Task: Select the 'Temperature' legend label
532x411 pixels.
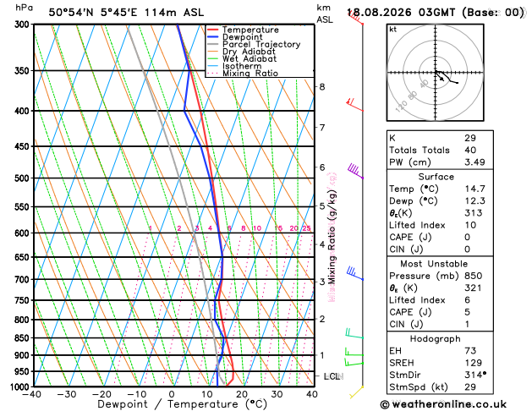Action: [x=250, y=30]
